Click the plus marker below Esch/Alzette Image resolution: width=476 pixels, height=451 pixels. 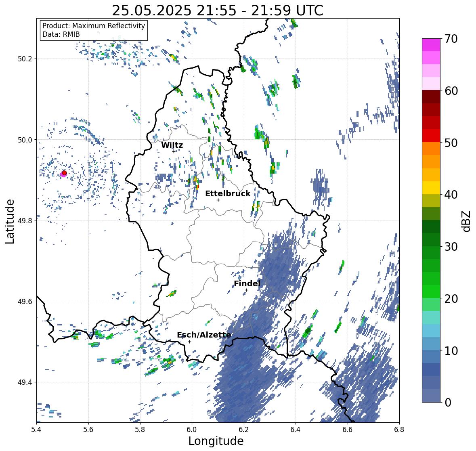(x=189, y=342)
